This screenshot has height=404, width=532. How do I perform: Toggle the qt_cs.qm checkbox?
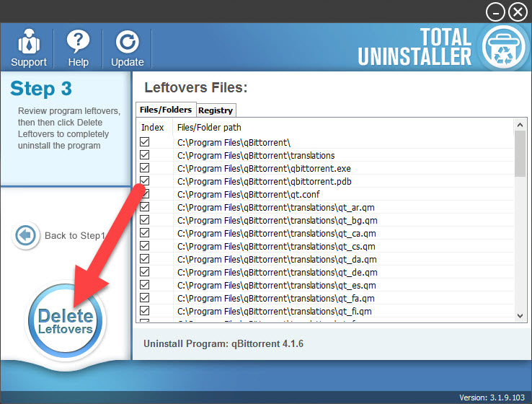point(145,246)
